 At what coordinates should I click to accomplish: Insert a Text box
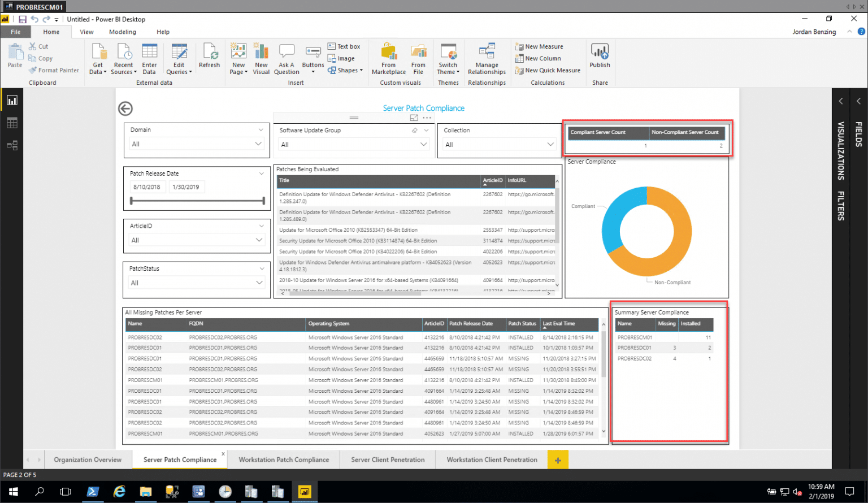pyautogui.click(x=345, y=46)
